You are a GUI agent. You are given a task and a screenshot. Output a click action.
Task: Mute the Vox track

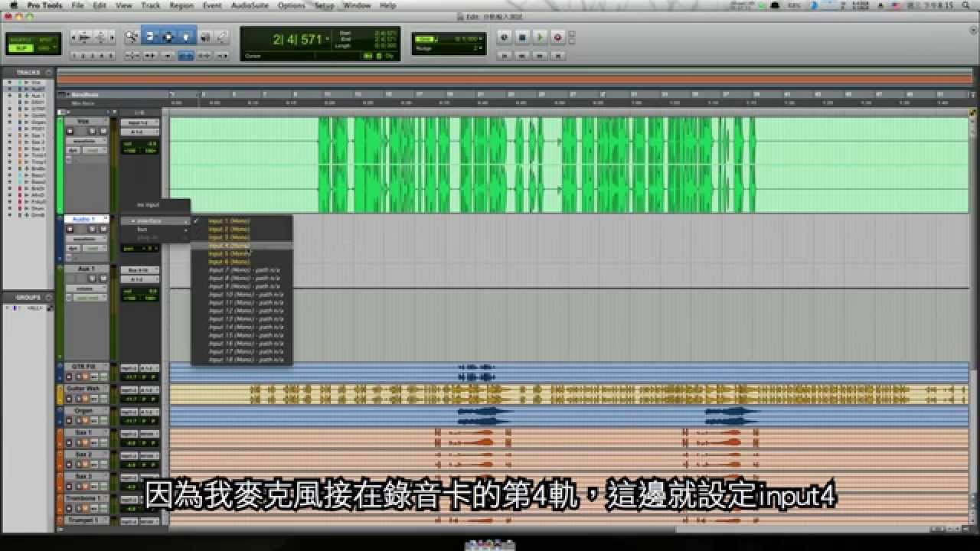(102, 131)
